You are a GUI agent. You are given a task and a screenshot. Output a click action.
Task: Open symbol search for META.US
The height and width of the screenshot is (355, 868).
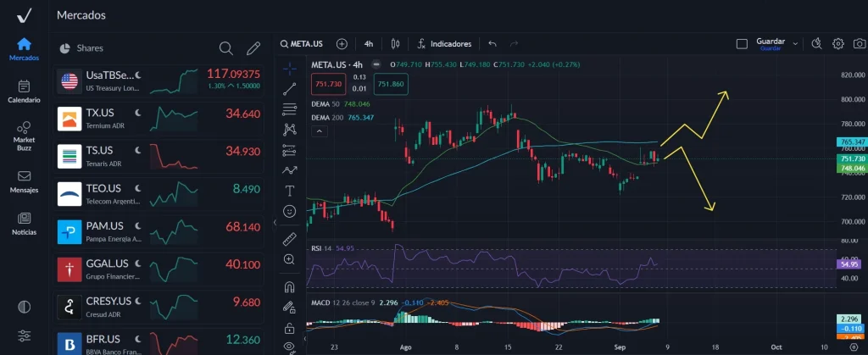(x=302, y=44)
